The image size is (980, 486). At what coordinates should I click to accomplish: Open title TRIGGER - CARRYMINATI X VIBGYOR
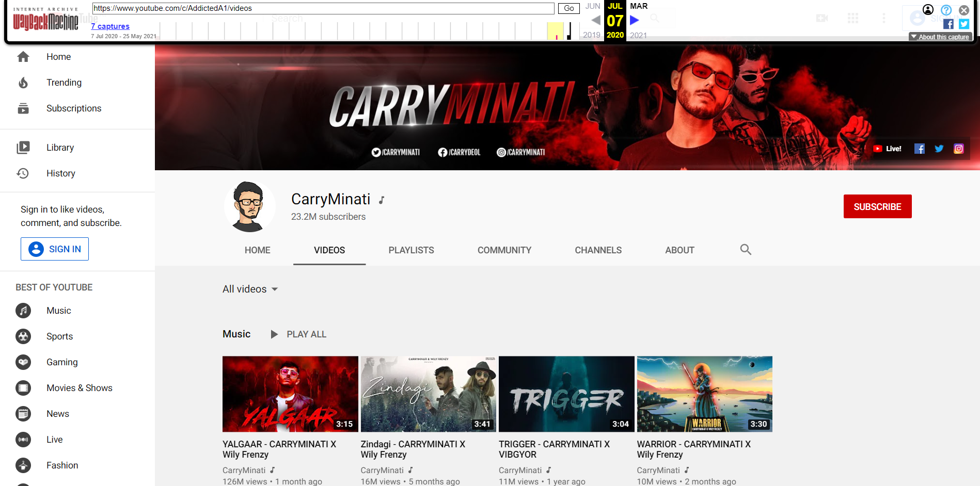(x=555, y=449)
